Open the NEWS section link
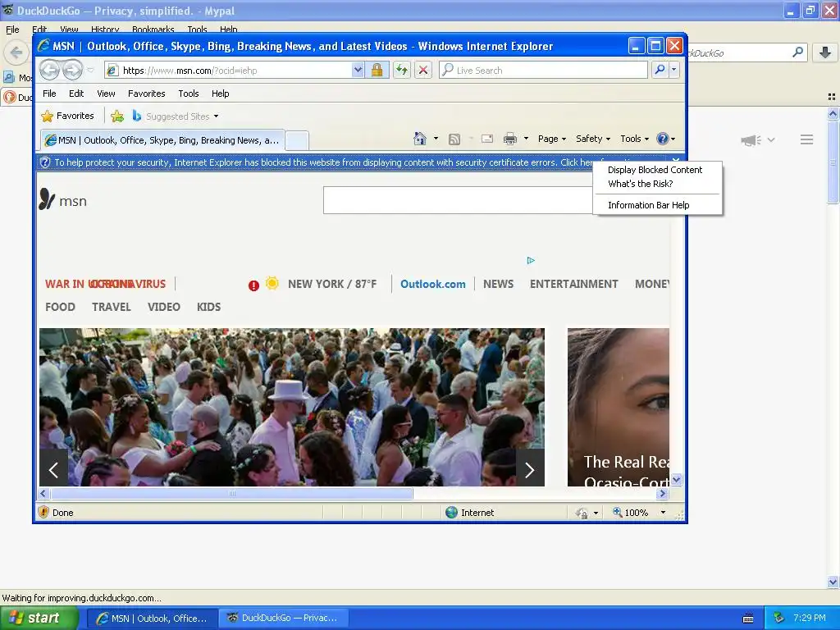Screen dimensions: 840x630 click(498, 284)
